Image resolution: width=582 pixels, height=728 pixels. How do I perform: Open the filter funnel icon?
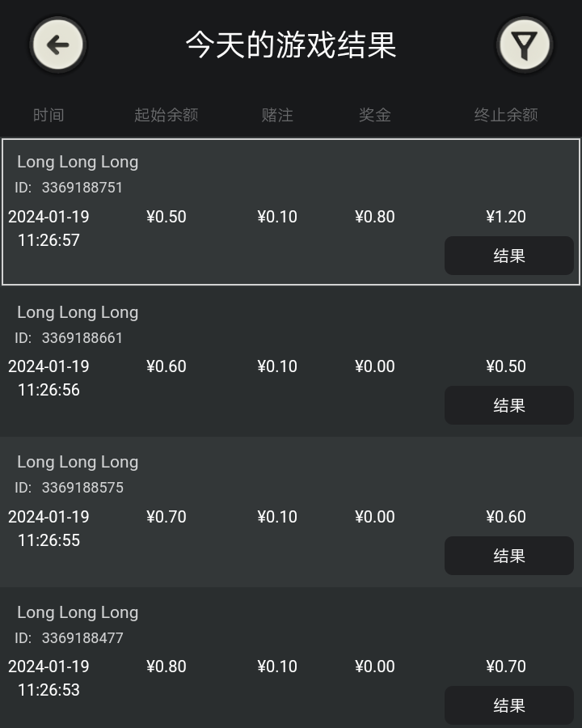524,44
